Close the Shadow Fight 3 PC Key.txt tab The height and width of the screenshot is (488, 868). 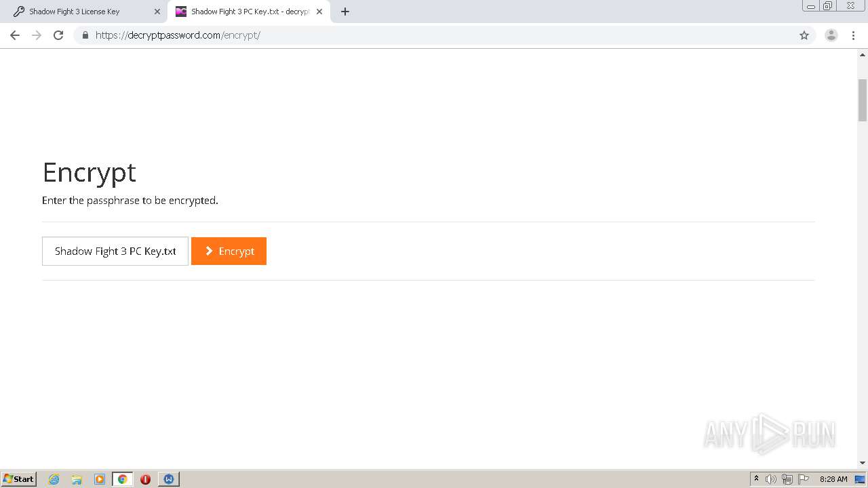(319, 12)
